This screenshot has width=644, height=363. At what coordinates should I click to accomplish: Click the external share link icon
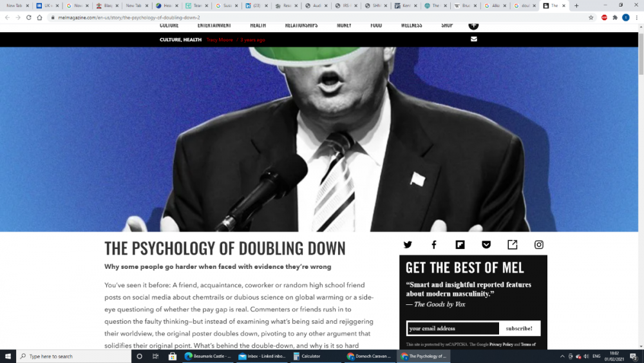tap(513, 245)
